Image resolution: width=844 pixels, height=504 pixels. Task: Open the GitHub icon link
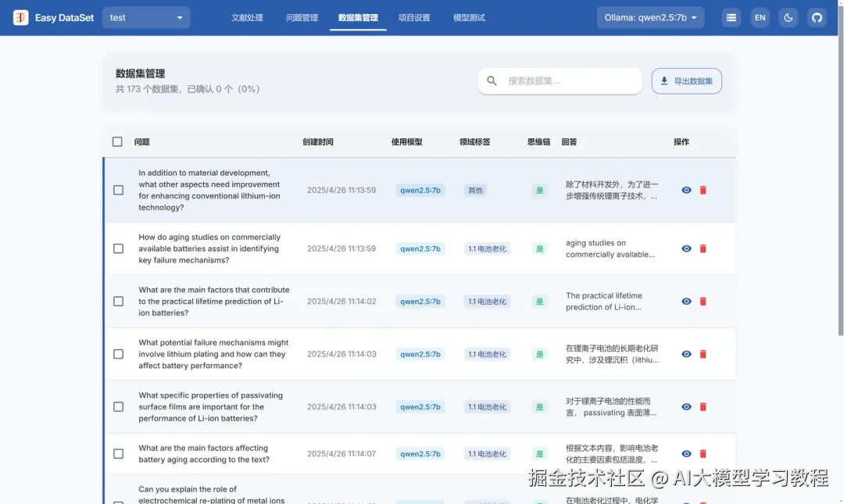click(817, 18)
